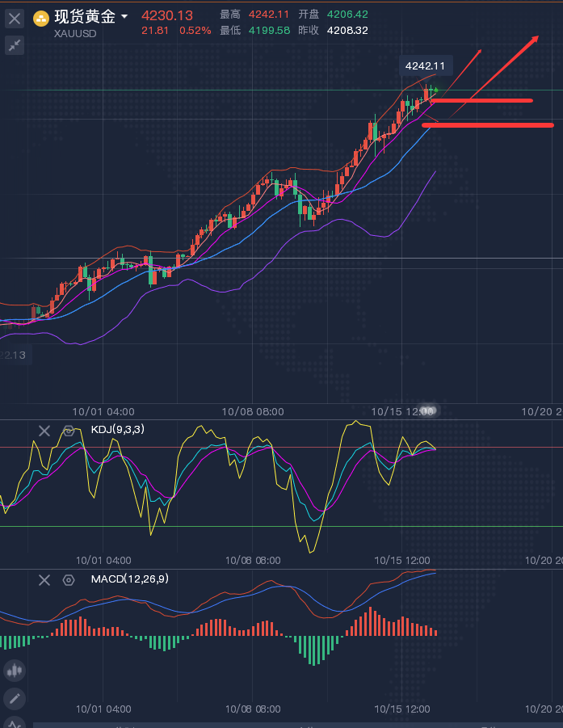563x728 pixels.
Task: Open MACD indicator settings hexagon icon
Action: click(x=69, y=579)
